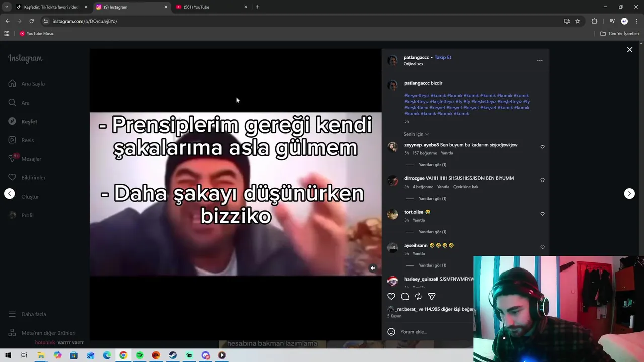Go back in browser history
The image size is (644, 362).
7,21
